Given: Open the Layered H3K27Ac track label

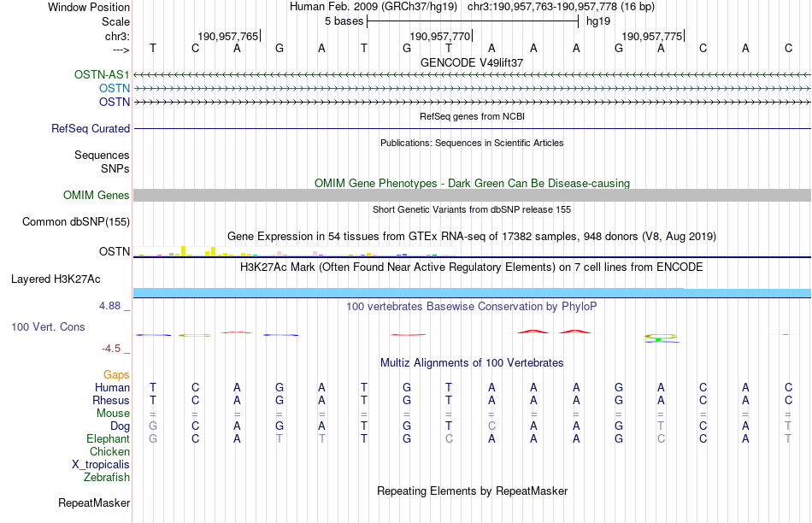Looking at the screenshot, I should pos(56,279).
